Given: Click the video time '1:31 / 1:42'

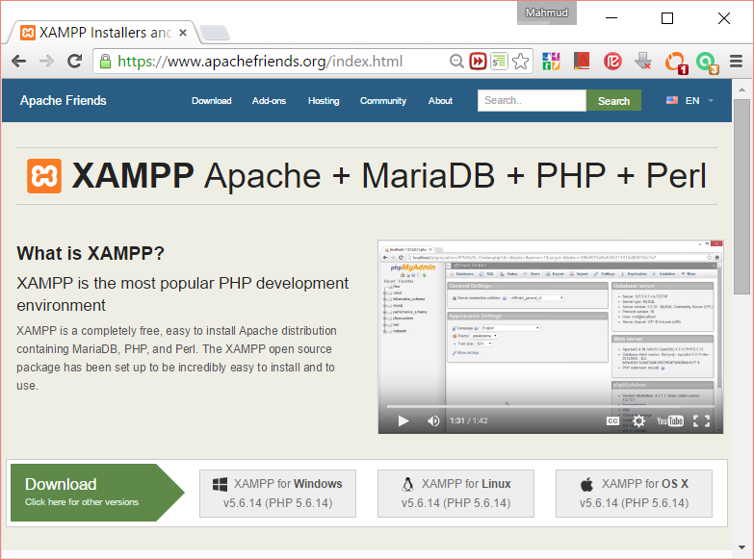Looking at the screenshot, I should tap(469, 420).
